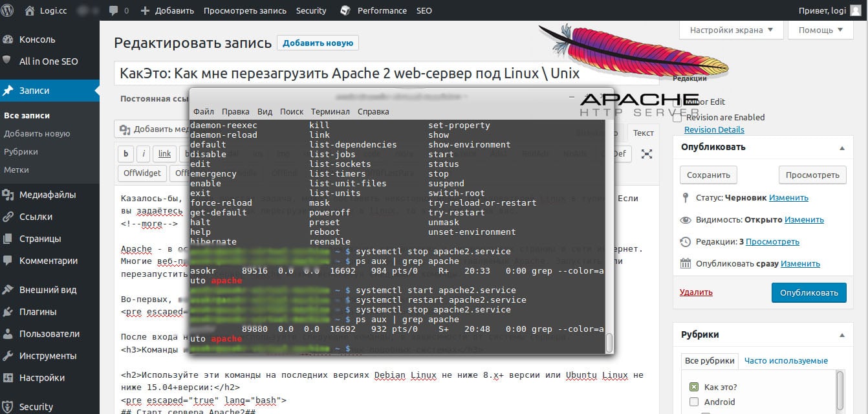Expand Настройки экрана dropdown
This screenshot has height=414, width=868.
pos(732,30)
